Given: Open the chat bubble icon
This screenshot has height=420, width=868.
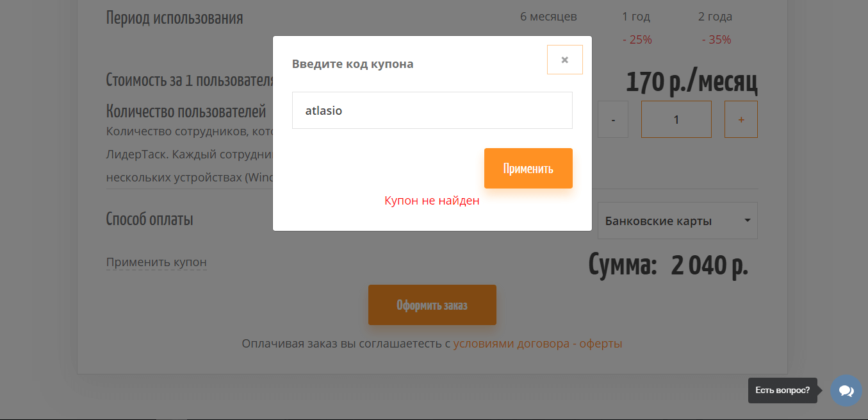Looking at the screenshot, I should (846, 391).
